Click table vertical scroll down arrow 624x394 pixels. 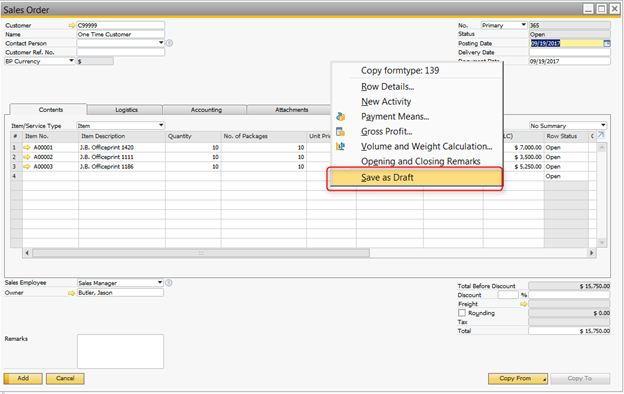601,242
